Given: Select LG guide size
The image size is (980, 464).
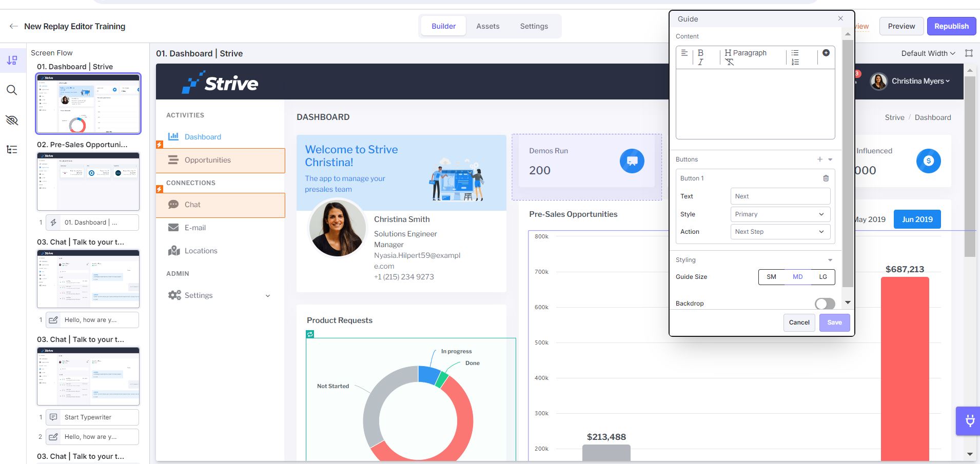Looking at the screenshot, I should tap(823, 277).
